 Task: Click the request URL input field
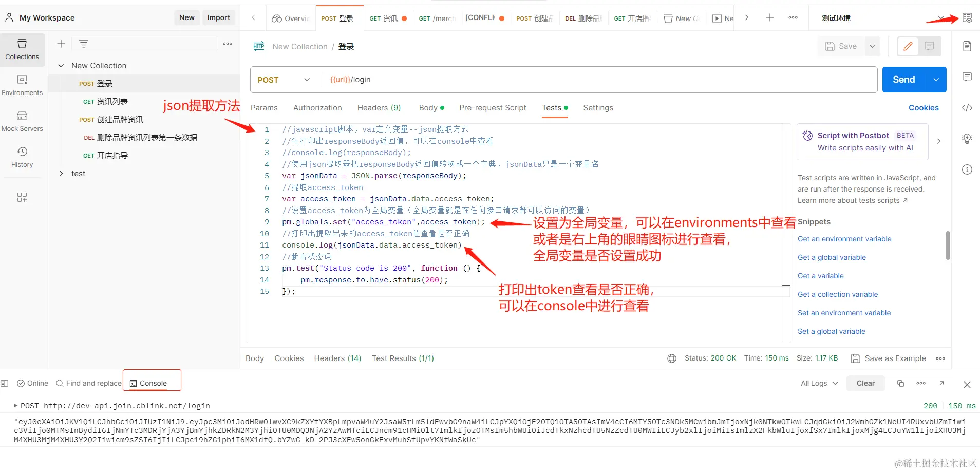pyautogui.click(x=599, y=80)
